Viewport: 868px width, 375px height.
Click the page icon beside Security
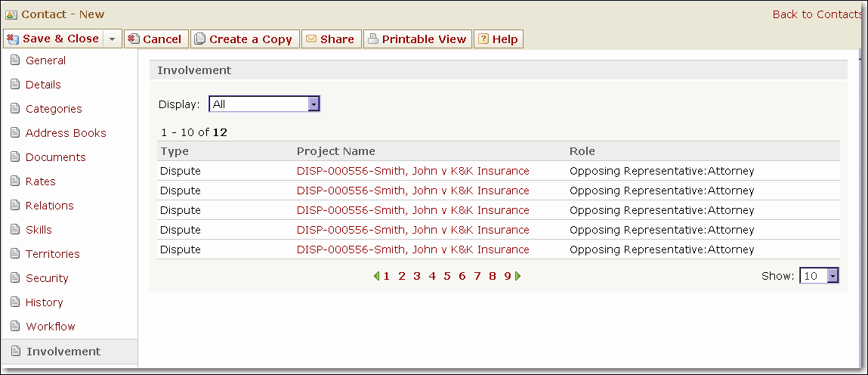tap(15, 277)
